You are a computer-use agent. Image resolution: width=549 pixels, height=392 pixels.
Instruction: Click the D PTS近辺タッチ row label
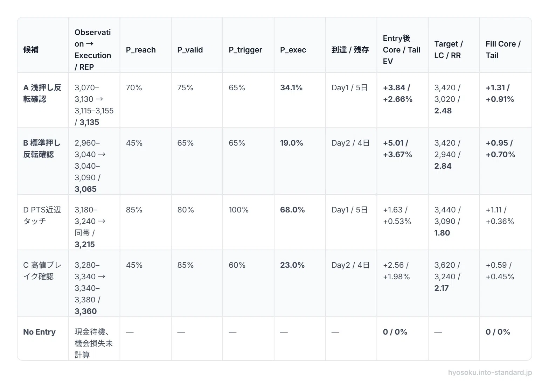42,215
